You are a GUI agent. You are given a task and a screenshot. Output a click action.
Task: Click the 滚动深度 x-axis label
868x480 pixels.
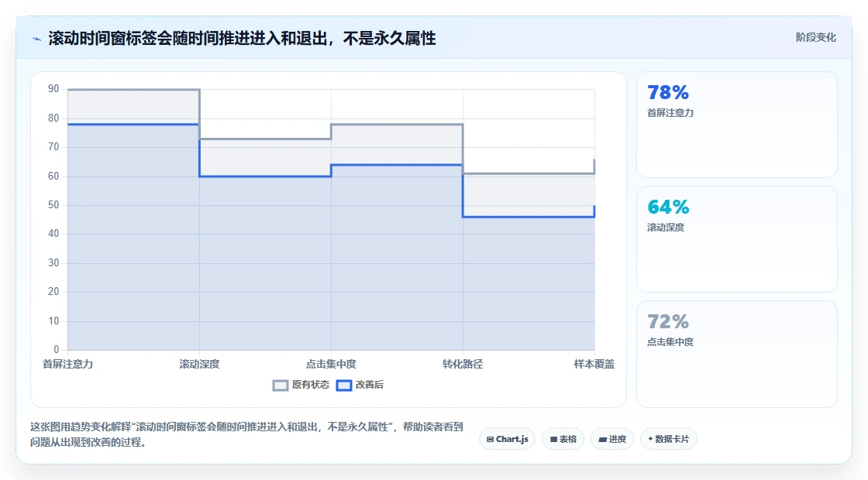(x=199, y=364)
